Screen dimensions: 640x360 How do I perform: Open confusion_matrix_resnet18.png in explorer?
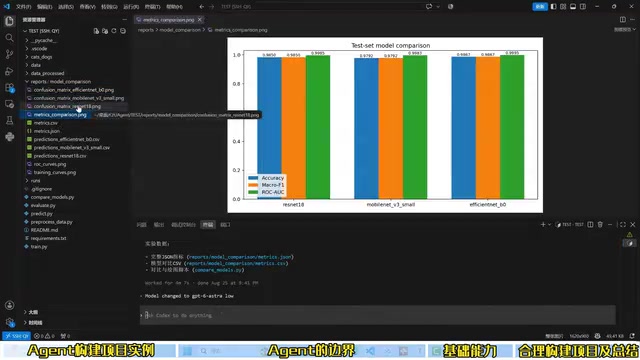[x=67, y=106]
